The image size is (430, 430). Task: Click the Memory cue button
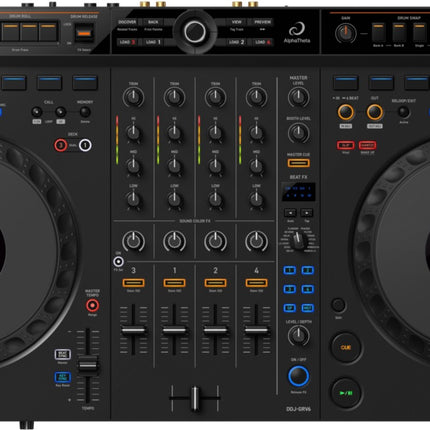click(85, 112)
